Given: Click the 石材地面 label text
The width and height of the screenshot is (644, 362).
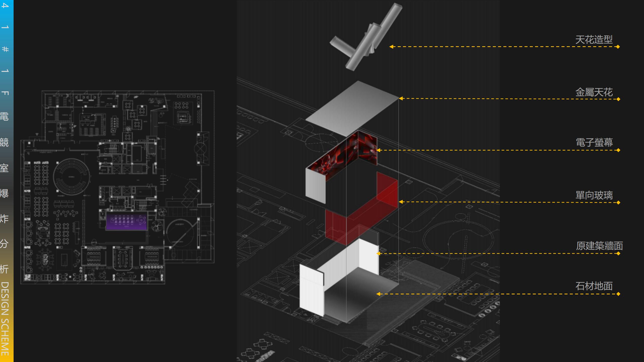Looking at the screenshot, I should [x=594, y=286].
